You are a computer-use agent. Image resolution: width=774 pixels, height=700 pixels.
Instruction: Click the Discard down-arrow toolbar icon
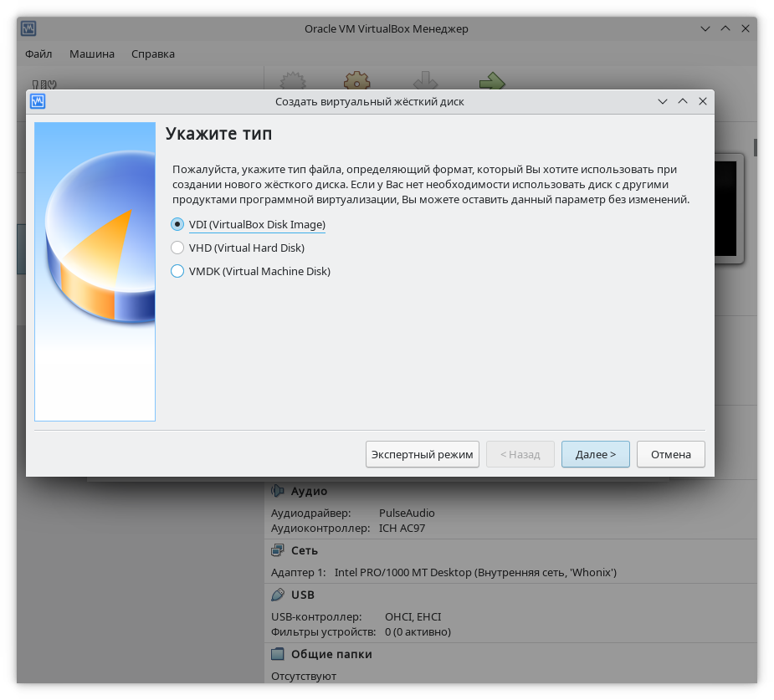click(x=425, y=81)
